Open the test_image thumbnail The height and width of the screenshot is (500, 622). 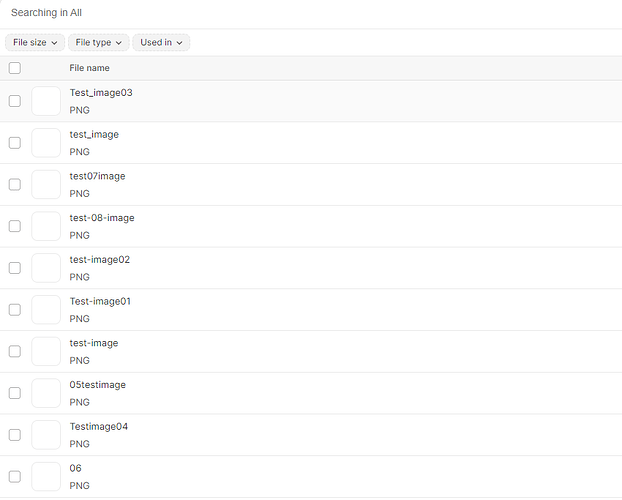(46, 143)
